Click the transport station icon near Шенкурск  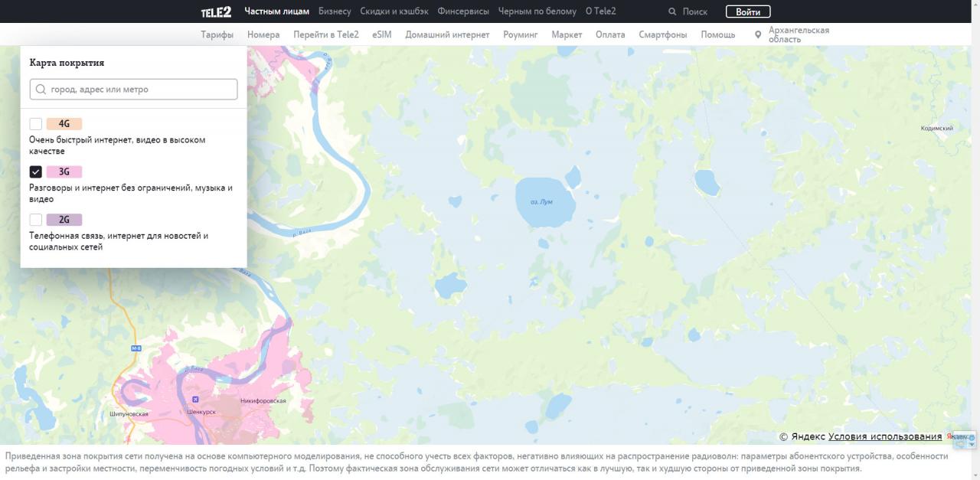[x=194, y=400]
